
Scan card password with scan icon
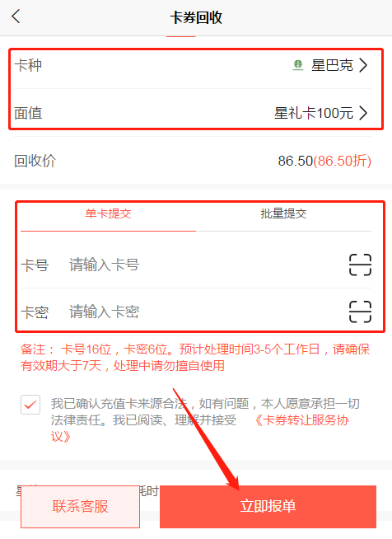tap(360, 312)
